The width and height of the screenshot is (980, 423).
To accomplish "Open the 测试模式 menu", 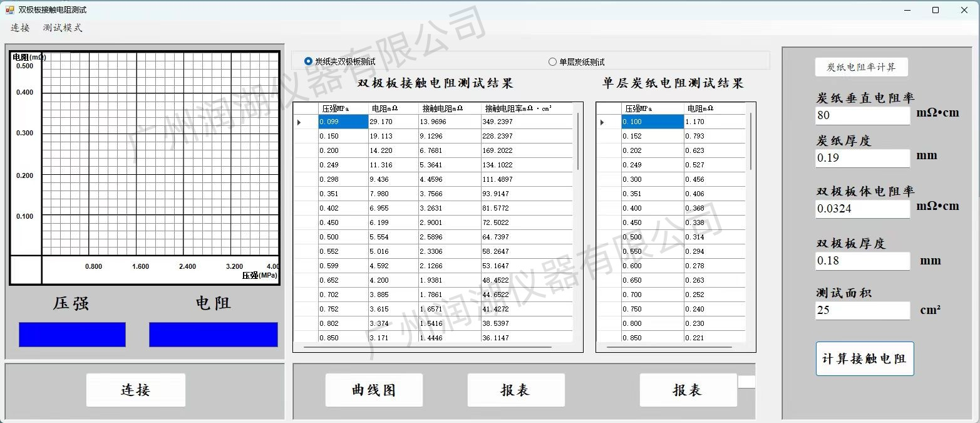I will pos(63,28).
